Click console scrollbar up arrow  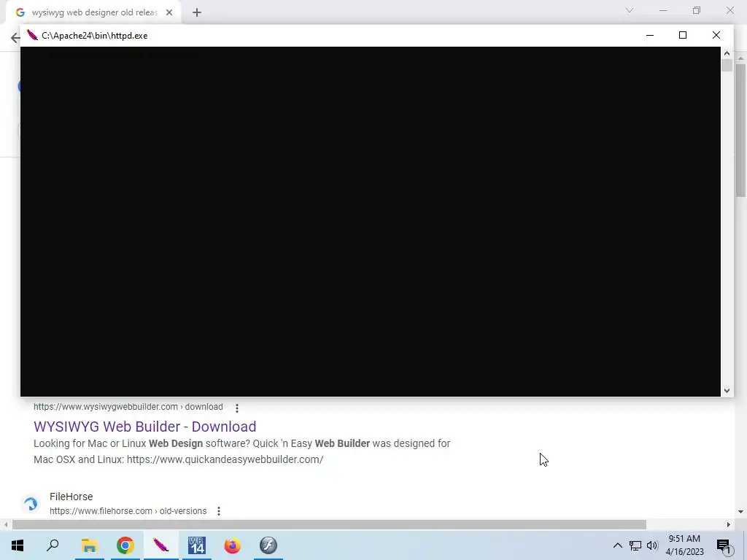click(727, 53)
